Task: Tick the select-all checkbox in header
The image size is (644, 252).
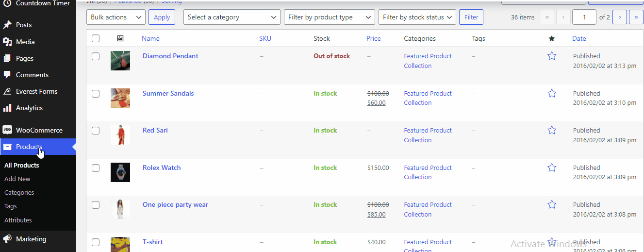Action: 96,38
